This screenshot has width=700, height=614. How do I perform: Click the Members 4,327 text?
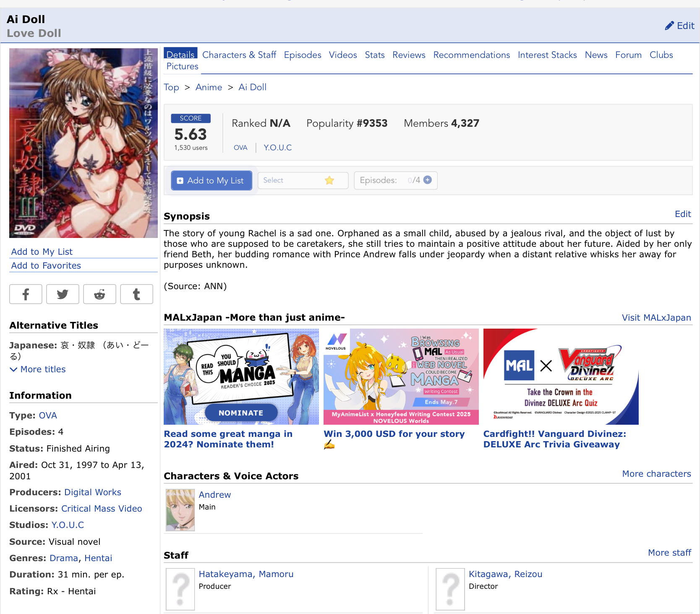(441, 123)
